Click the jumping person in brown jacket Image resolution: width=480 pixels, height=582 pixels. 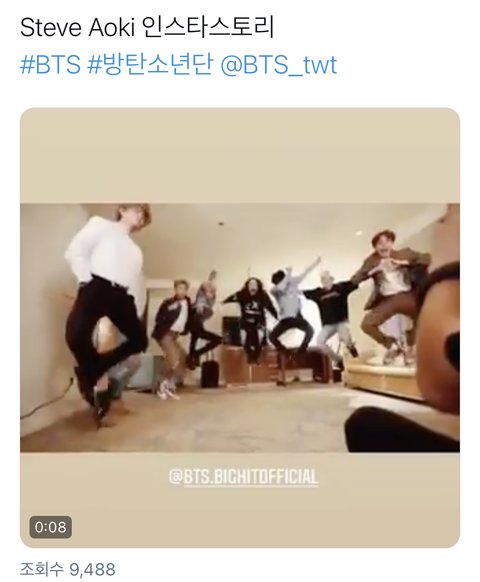(x=392, y=293)
